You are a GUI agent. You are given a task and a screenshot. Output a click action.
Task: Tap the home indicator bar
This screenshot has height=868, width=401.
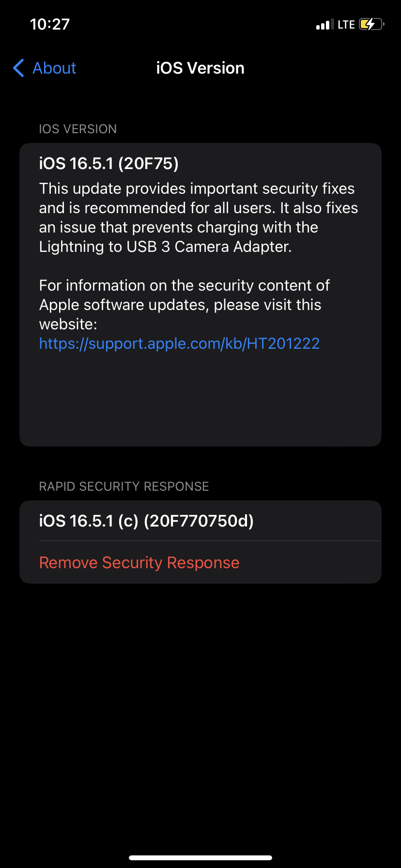[200, 858]
